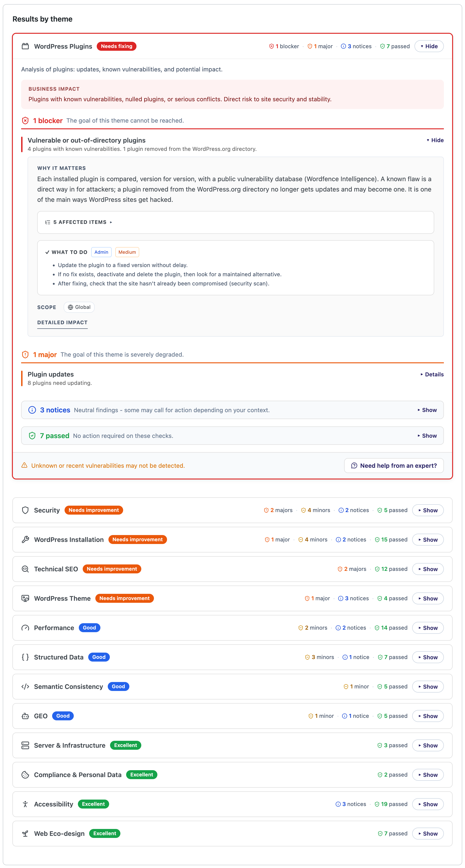Show the 3 notices findings
Image resolution: width=465 pixels, height=868 pixels.
[427, 410]
